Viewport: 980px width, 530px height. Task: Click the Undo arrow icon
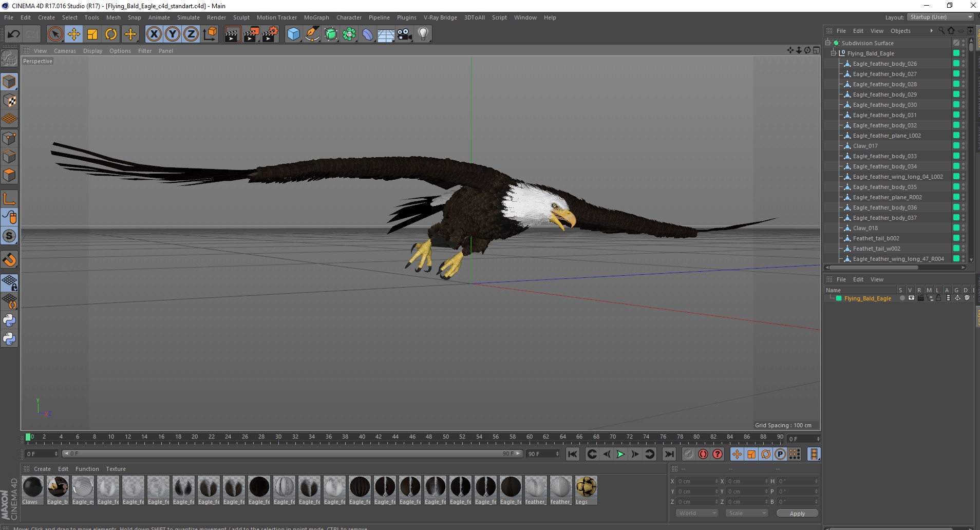point(13,34)
